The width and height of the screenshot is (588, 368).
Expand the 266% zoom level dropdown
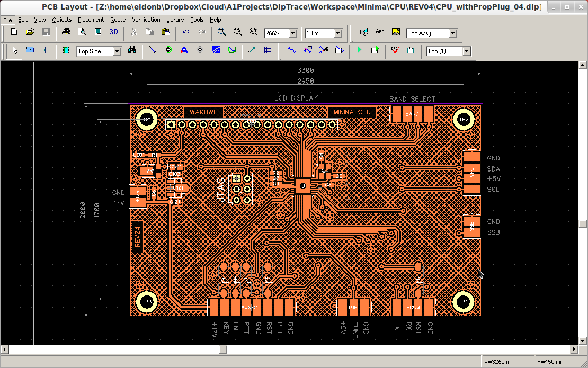[x=292, y=33]
